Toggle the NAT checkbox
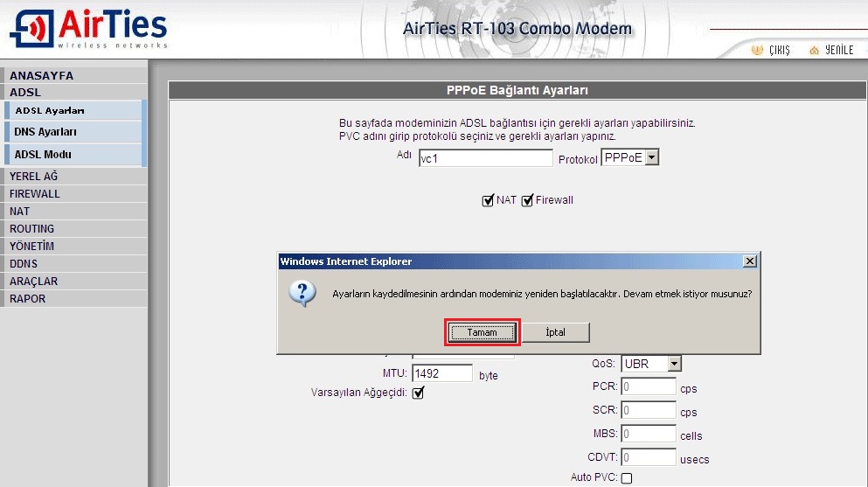 click(488, 201)
